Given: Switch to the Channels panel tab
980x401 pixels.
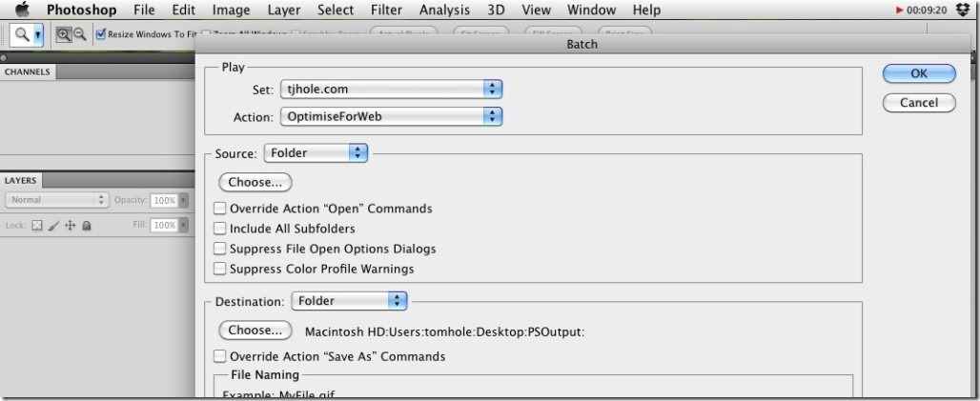Looking at the screenshot, I should click(x=28, y=72).
